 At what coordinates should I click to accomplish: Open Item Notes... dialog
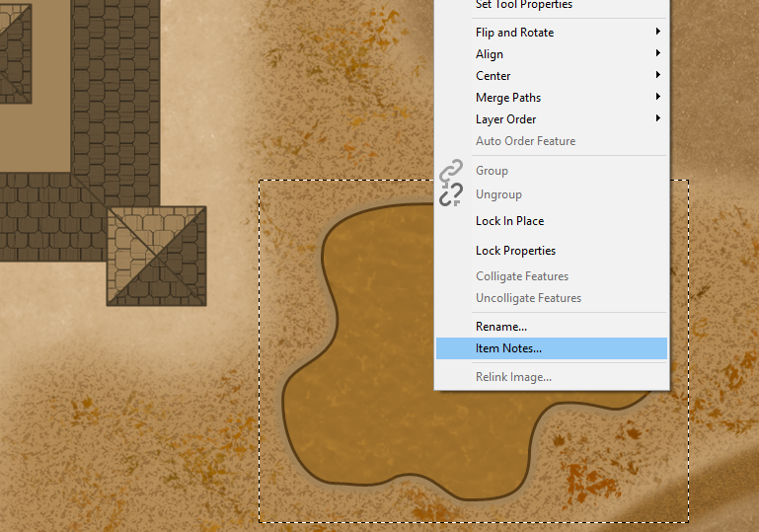click(508, 348)
